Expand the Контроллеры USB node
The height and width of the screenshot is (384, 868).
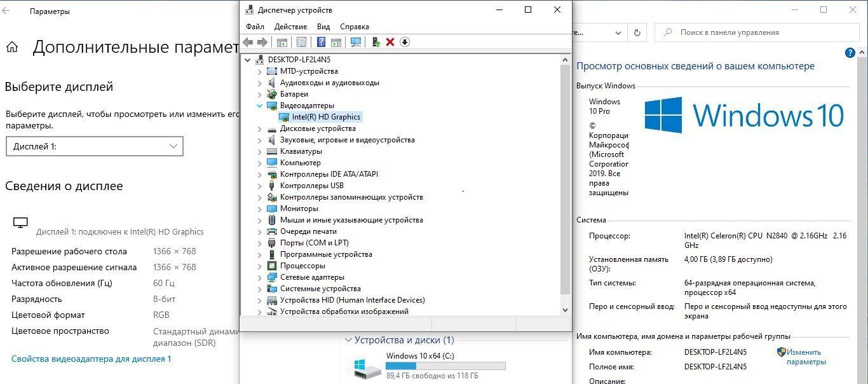click(x=259, y=186)
